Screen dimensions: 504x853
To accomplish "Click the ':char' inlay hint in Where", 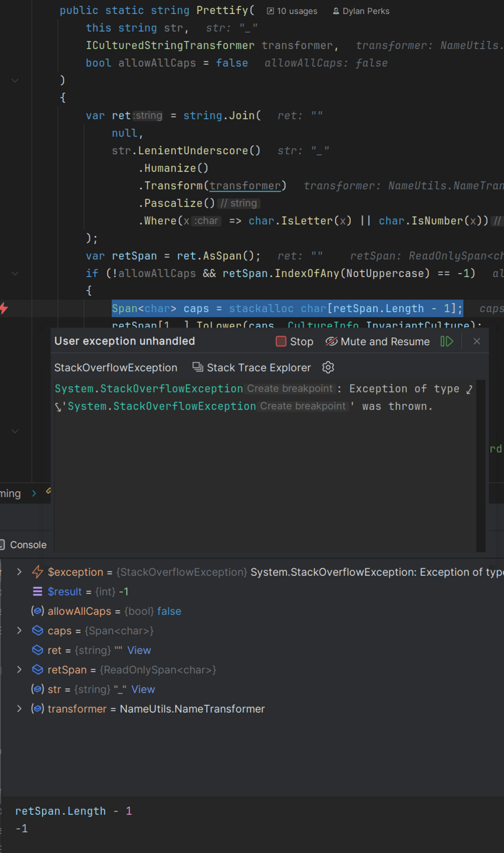I will click(206, 221).
